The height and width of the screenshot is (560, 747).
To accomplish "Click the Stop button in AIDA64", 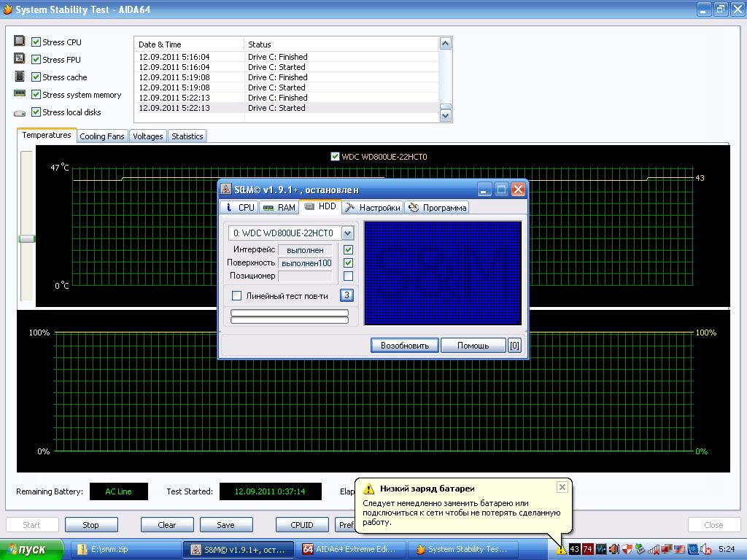I will (x=90, y=525).
